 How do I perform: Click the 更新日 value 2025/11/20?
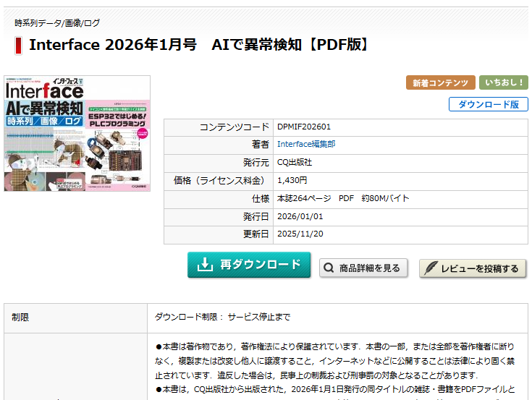tap(300, 234)
